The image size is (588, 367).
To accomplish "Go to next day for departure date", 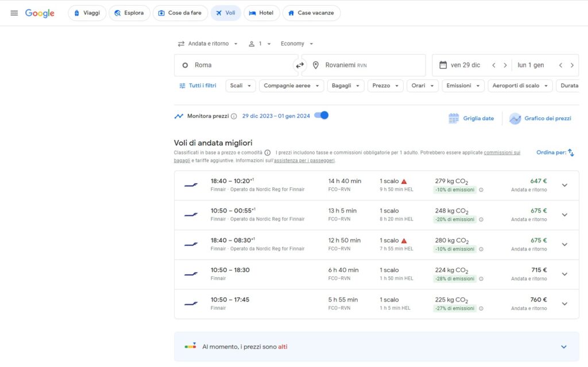I will (x=505, y=65).
